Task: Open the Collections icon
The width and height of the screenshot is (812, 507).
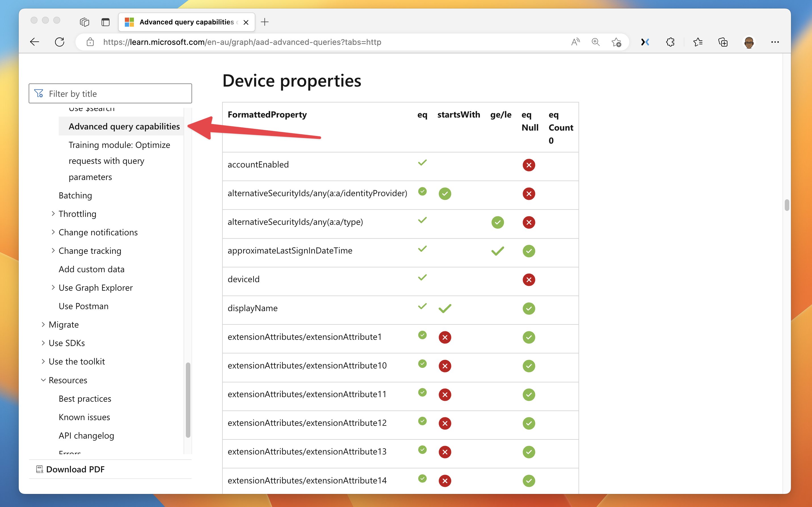Action: pos(723,42)
